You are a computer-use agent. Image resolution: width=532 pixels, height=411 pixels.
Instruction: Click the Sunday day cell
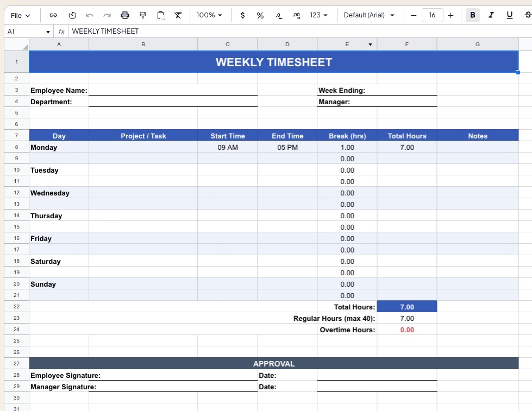click(x=59, y=284)
